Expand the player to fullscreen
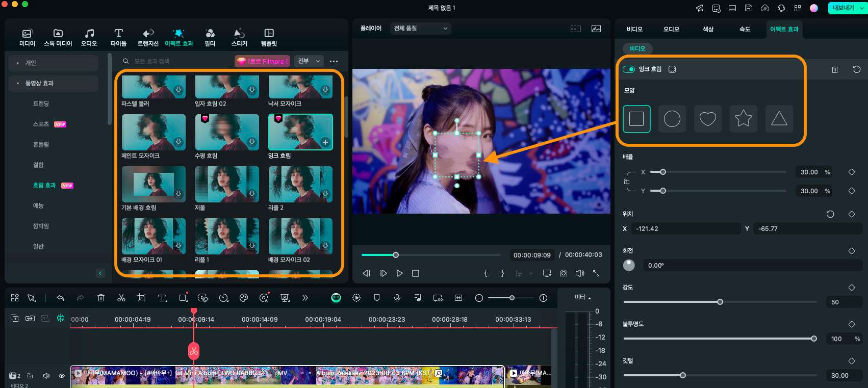 (596, 273)
